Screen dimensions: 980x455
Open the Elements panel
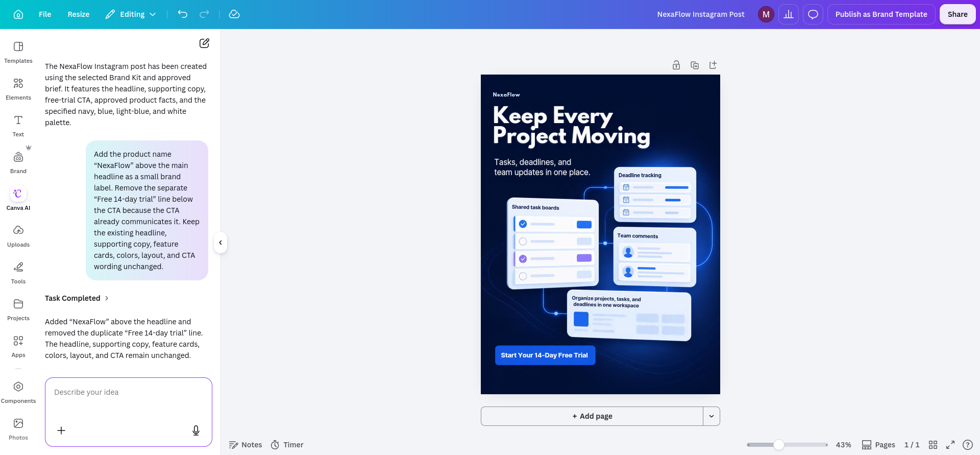[18, 89]
